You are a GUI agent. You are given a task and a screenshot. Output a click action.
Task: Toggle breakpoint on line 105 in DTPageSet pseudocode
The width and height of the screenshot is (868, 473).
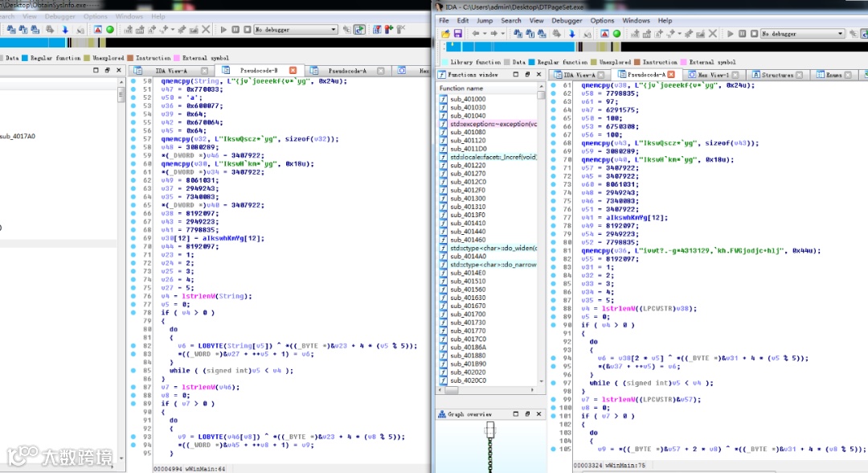554,449
